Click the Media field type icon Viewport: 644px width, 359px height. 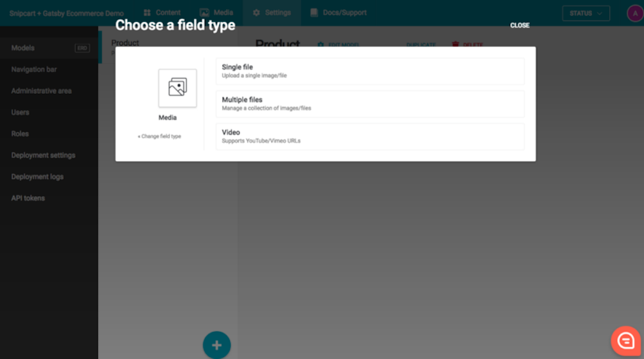coord(178,87)
